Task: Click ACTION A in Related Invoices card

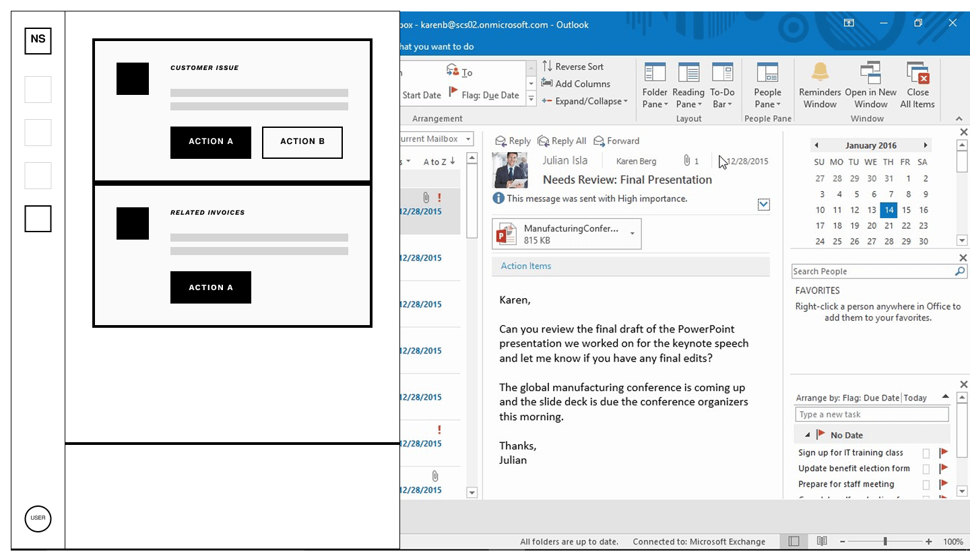Action: [x=211, y=287]
